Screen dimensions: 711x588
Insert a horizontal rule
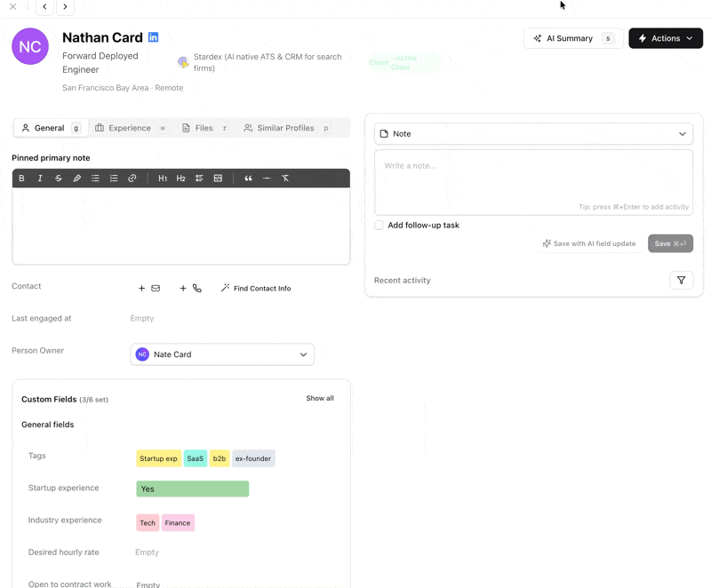267,178
